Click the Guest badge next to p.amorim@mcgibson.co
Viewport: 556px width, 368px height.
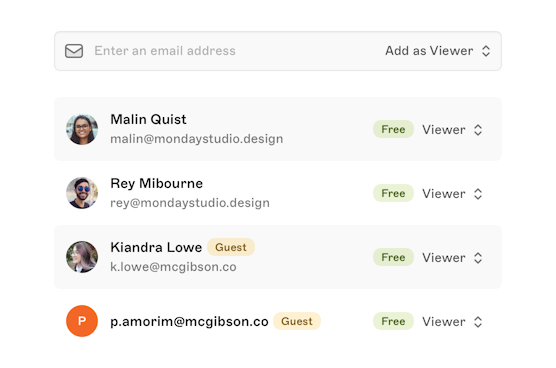pyautogui.click(x=297, y=321)
